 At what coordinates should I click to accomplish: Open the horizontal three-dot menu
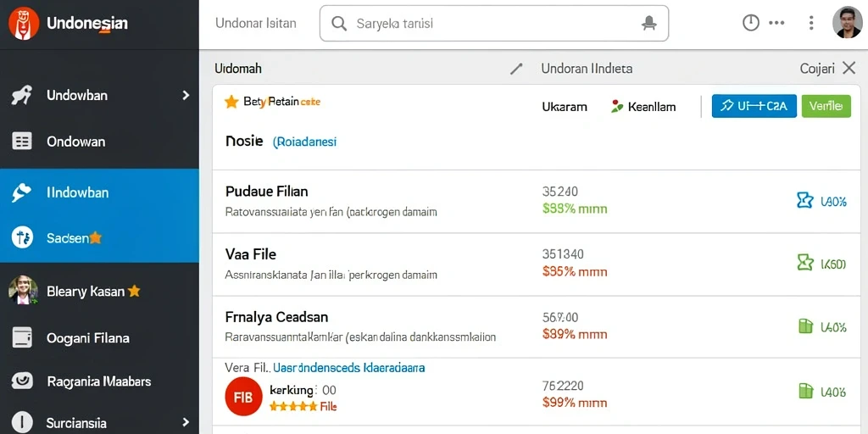click(776, 23)
